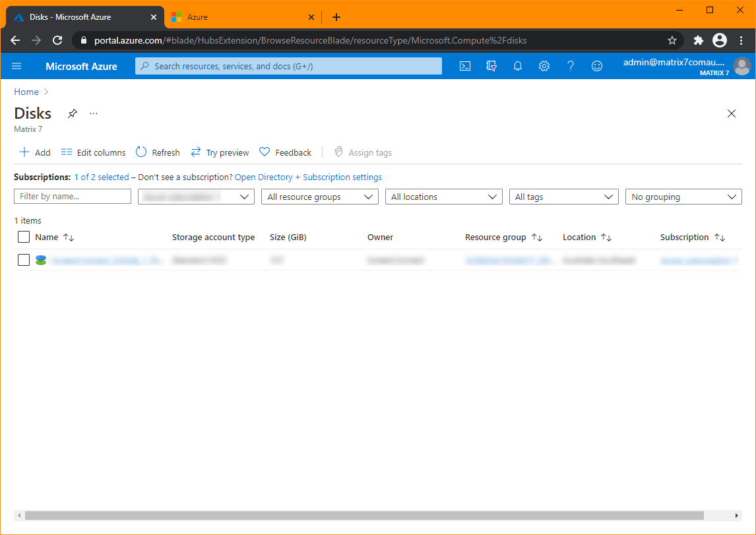Close the Disks - Microsoft Azure tab
Screen dimensions: 756x535
153,17
